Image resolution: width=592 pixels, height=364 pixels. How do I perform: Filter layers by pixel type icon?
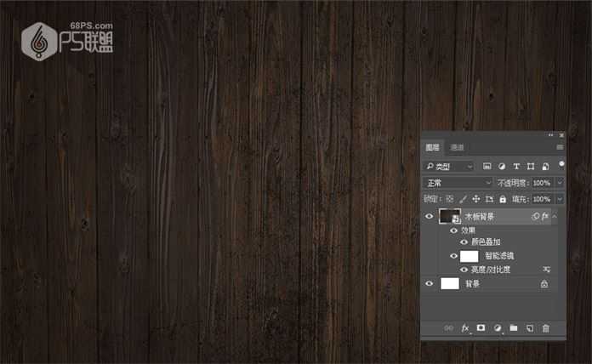(487, 166)
